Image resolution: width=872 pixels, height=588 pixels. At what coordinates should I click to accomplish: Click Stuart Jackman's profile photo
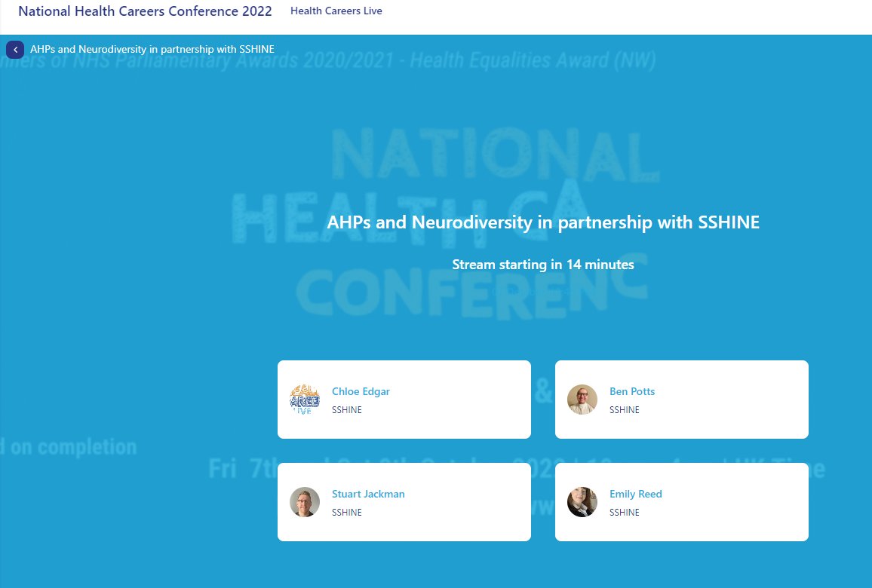pyautogui.click(x=305, y=502)
